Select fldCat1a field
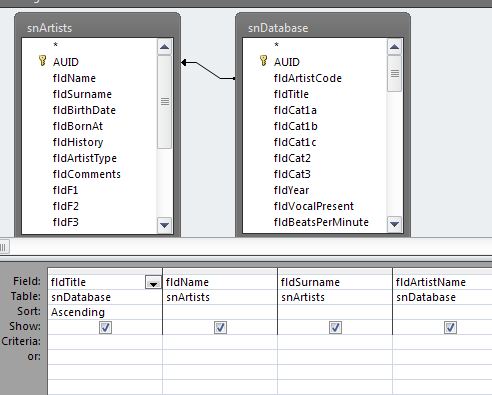The width and height of the screenshot is (492, 395). click(x=295, y=110)
